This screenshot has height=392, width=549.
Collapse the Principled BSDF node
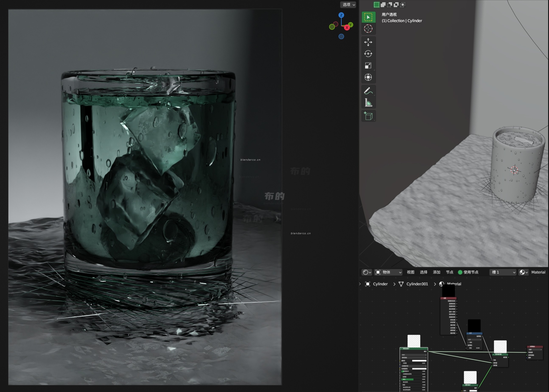pos(402,349)
